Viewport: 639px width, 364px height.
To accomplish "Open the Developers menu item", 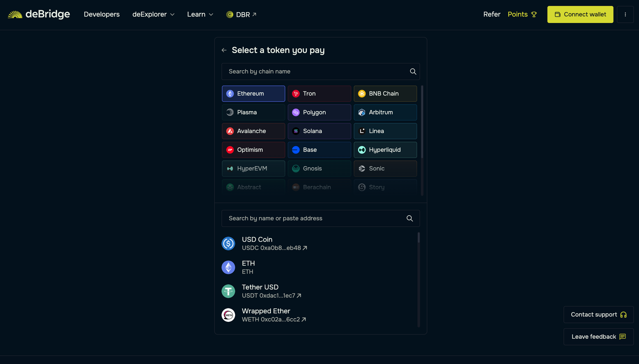I will [102, 14].
